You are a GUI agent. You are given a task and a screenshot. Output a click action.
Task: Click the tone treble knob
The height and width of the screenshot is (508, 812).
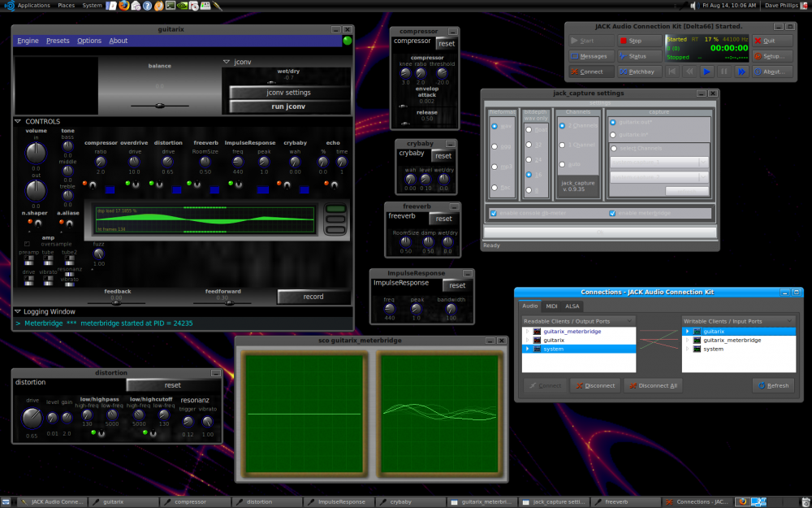(x=68, y=195)
